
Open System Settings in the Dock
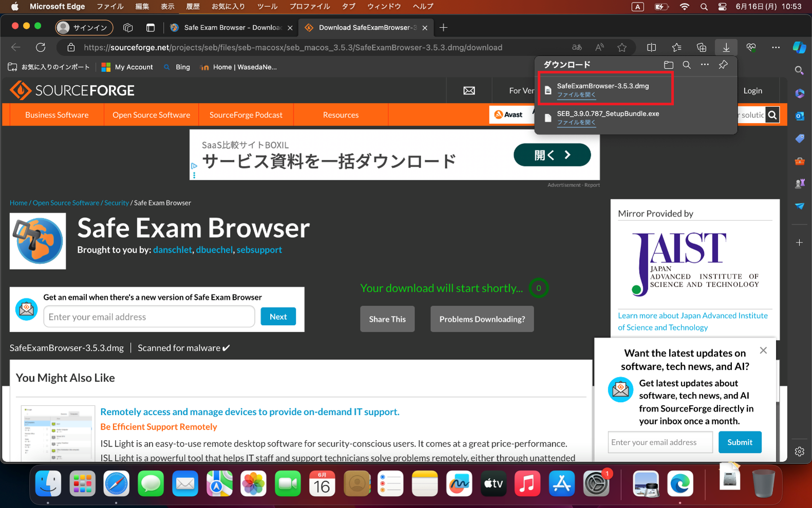(596, 483)
